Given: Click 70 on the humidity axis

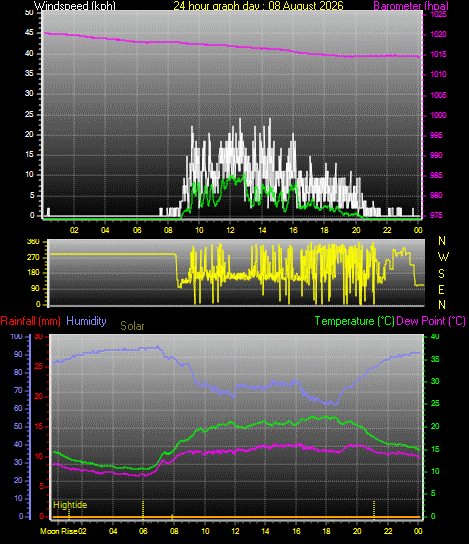Looking at the screenshot, I should [18, 390].
